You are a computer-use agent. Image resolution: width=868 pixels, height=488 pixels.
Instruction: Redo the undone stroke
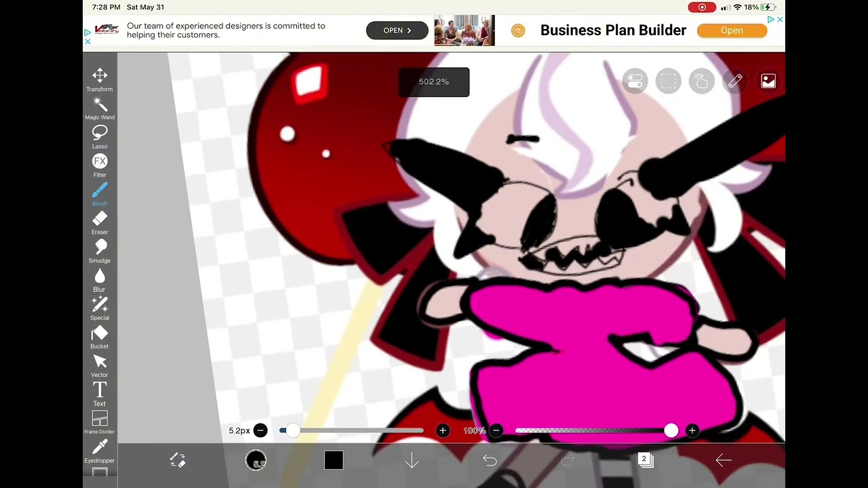[568, 460]
